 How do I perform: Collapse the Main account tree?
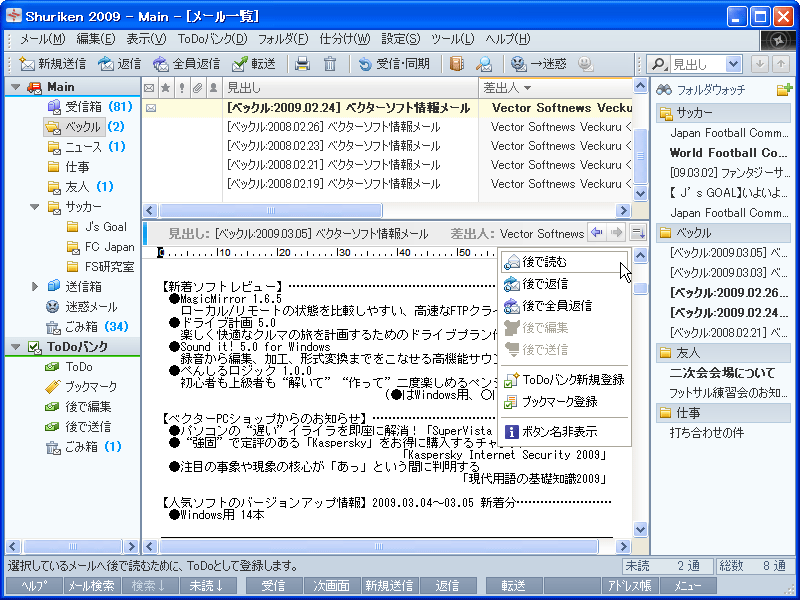click(x=16, y=87)
